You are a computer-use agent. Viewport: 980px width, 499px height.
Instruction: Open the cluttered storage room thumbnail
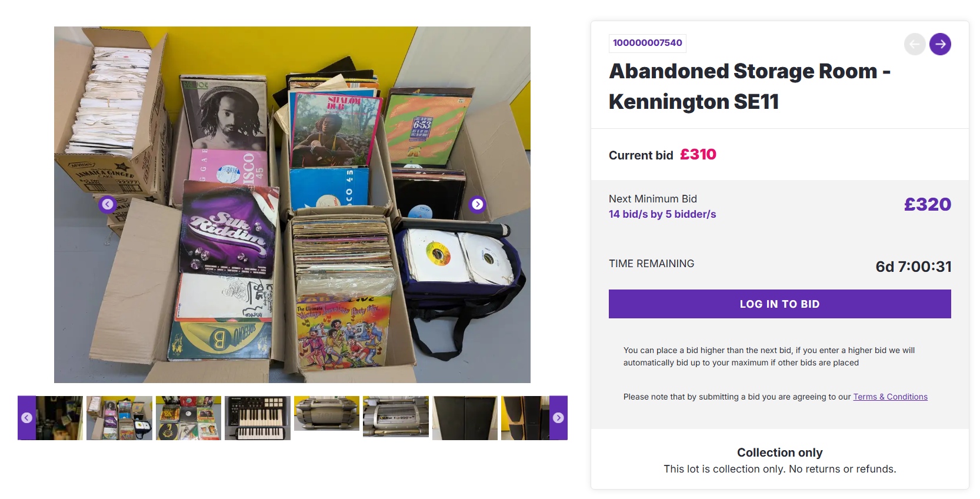tap(59, 418)
